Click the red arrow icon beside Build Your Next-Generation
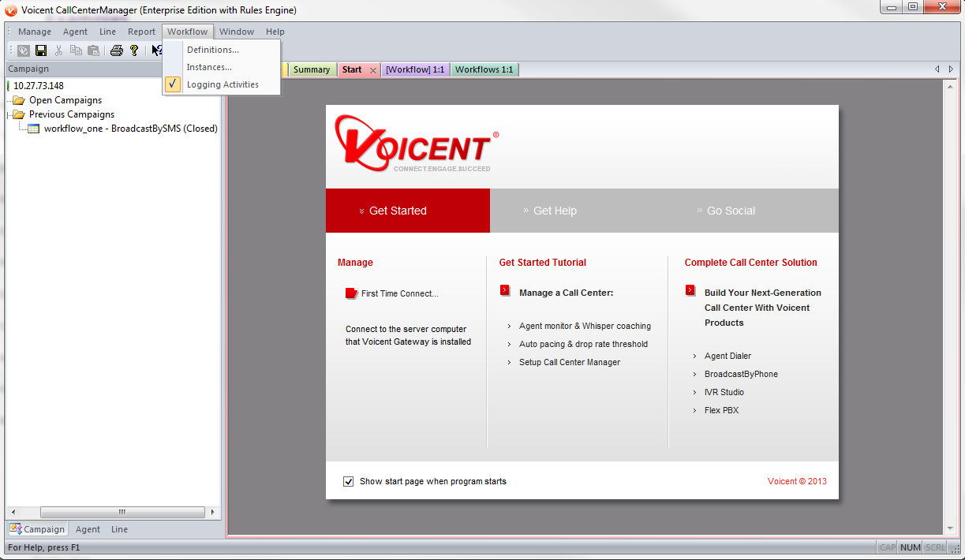This screenshot has height=560, width=965. pos(691,290)
